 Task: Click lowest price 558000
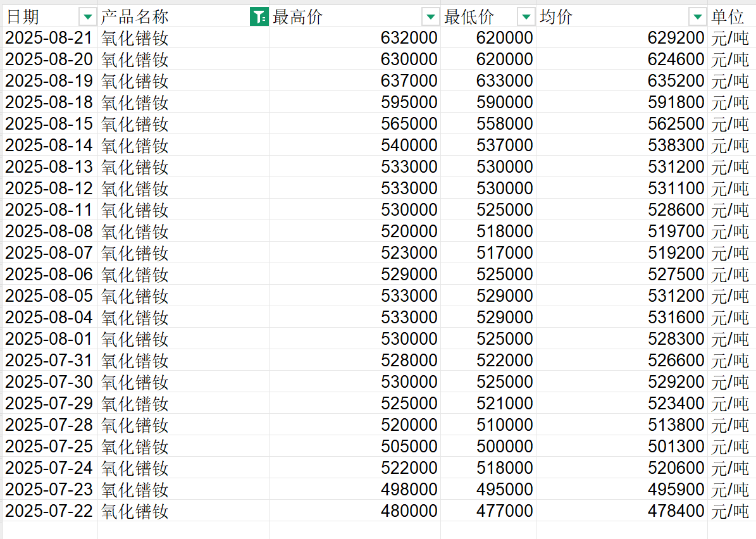click(x=488, y=123)
